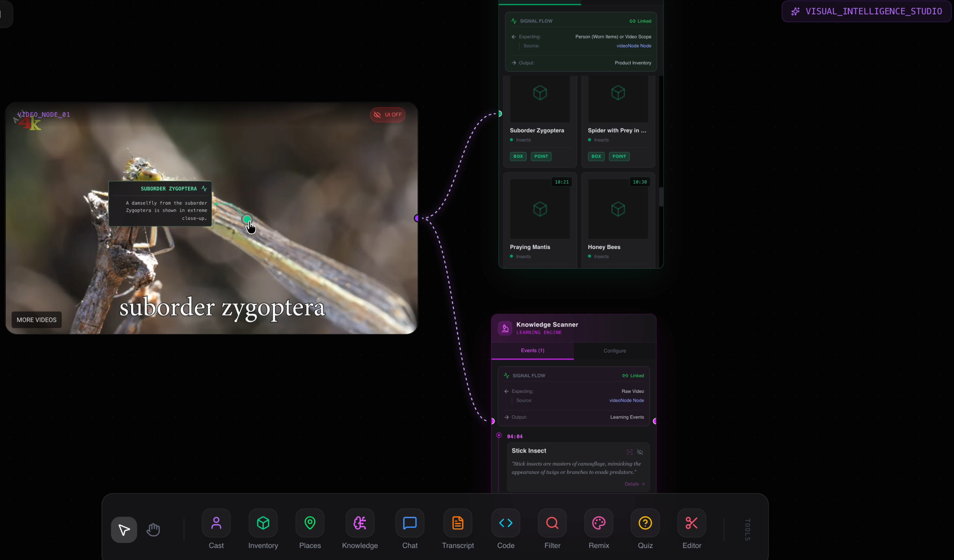This screenshot has width=954, height=560.
Task: Open the Remix palette tool
Action: point(599,523)
